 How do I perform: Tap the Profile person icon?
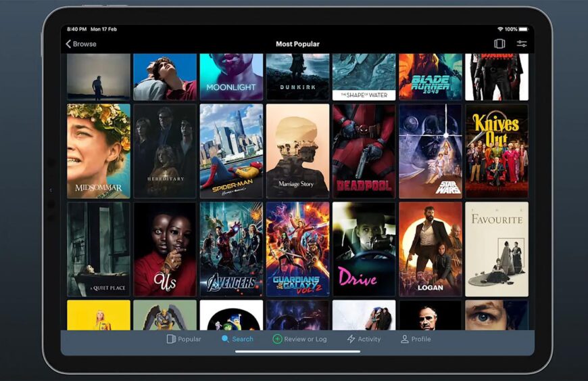[x=405, y=339]
